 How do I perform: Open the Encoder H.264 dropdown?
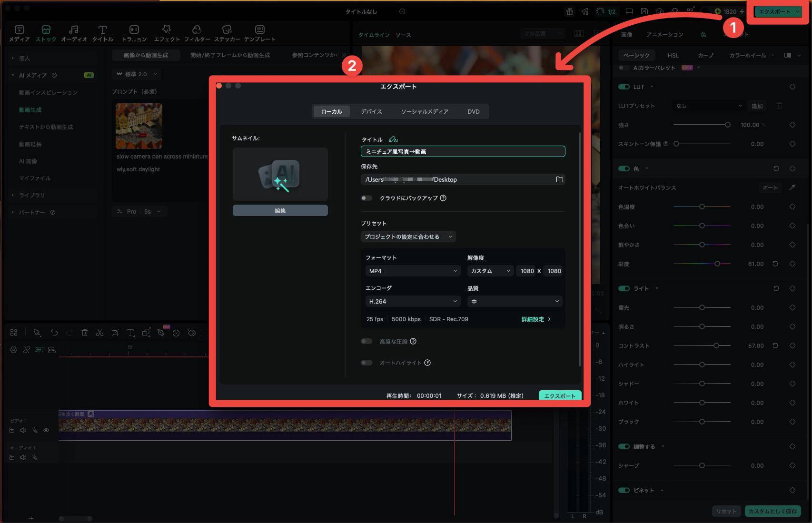click(x=413, y=301)
